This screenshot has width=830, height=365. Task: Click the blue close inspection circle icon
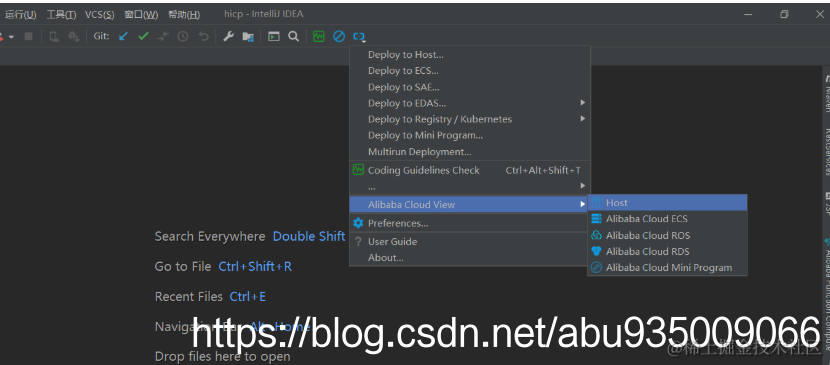339,36
